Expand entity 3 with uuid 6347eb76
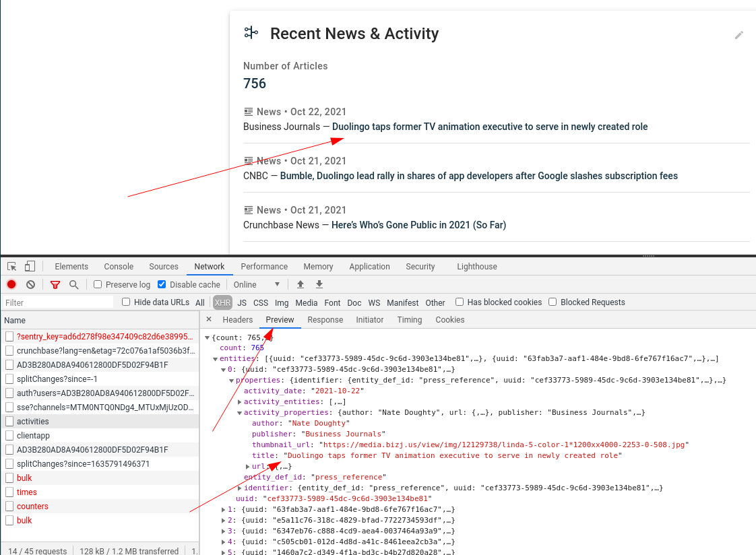The width and height of the screenshot is (756, 555). [223, 531]
